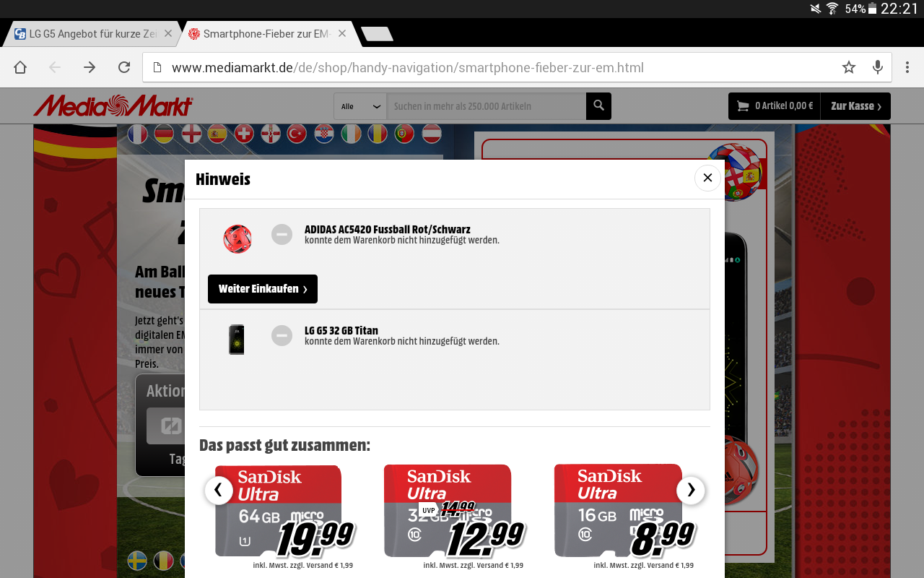Click the search magnifier button
Viewport: 924px width, 578px height.
click(x=598, y=106)
